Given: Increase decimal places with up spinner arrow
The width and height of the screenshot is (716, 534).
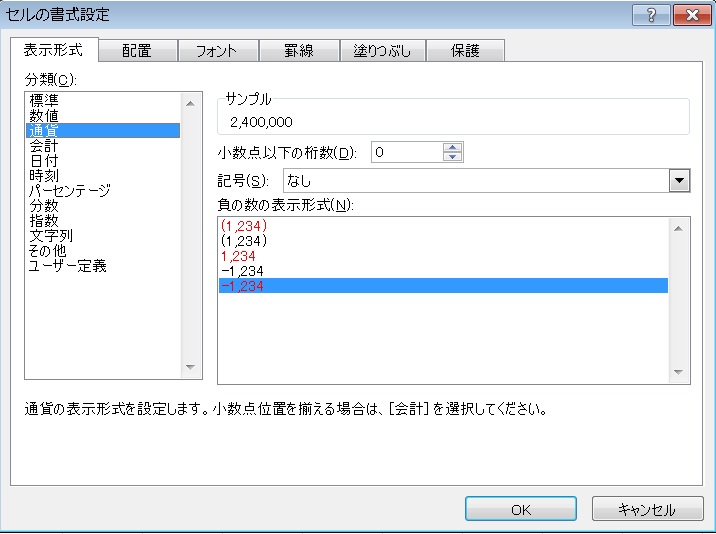Looking at the screenshot, I should pos(453,148).
